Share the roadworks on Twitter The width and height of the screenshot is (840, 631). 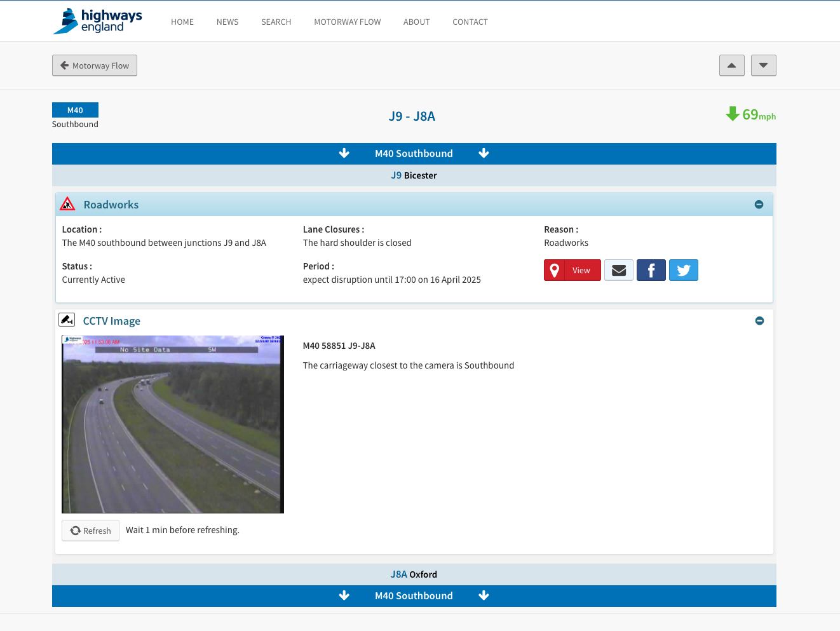click(x=684, y=270)
